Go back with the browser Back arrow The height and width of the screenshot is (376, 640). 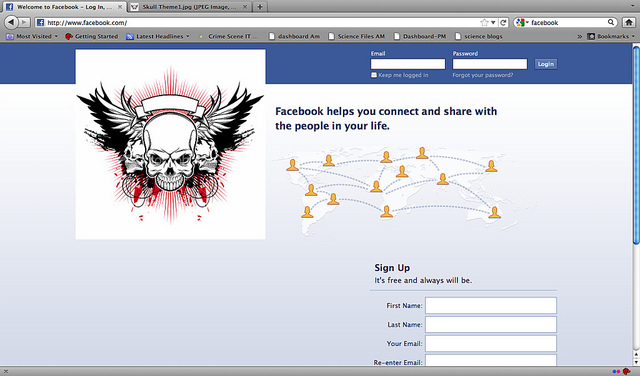[11, 22]
